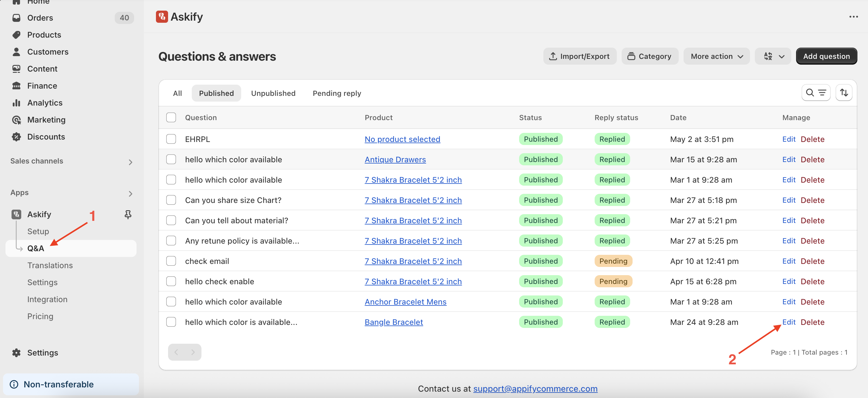The image size is (868, 398).
Task: Tick the select-all checkbox in table header
Action: click(x=171, y=117)
